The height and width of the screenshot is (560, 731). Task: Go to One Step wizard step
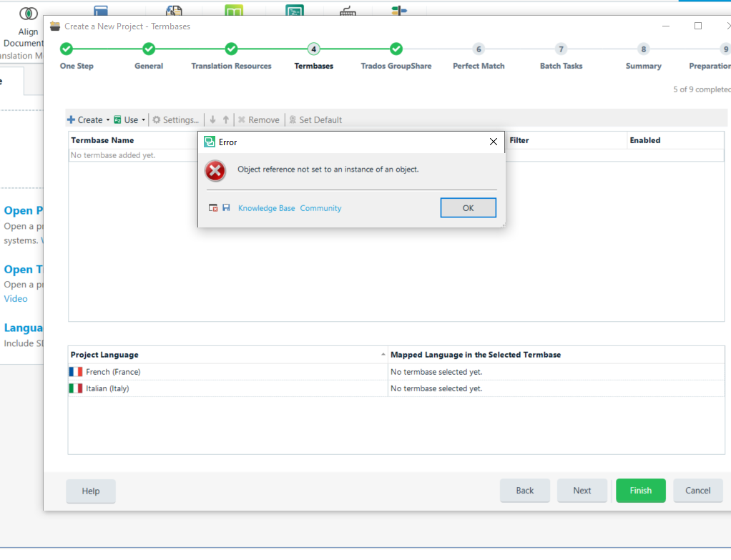click(67, 49)
